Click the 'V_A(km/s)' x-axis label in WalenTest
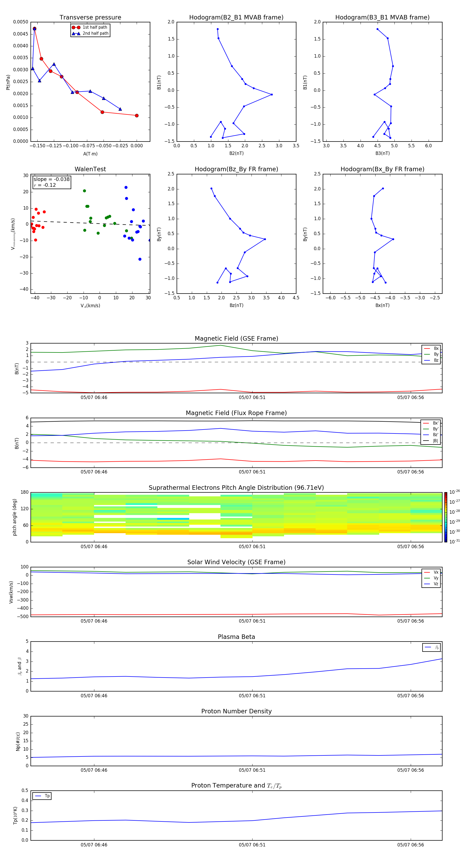Screen dimensions: 473x868 point(90,306)
